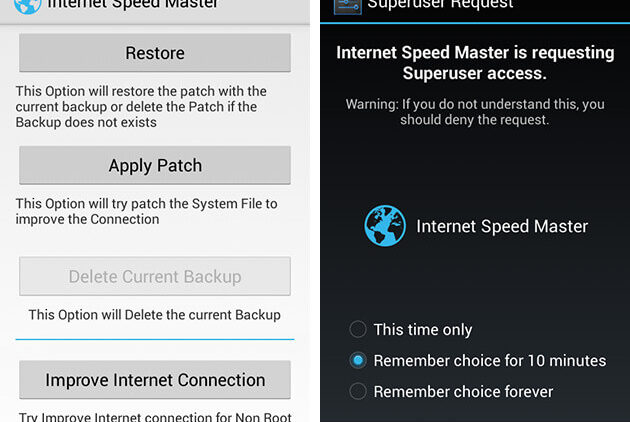630x422 pixels.
Task: Click the requesting Superuser access heading
Action: point(475,62)
